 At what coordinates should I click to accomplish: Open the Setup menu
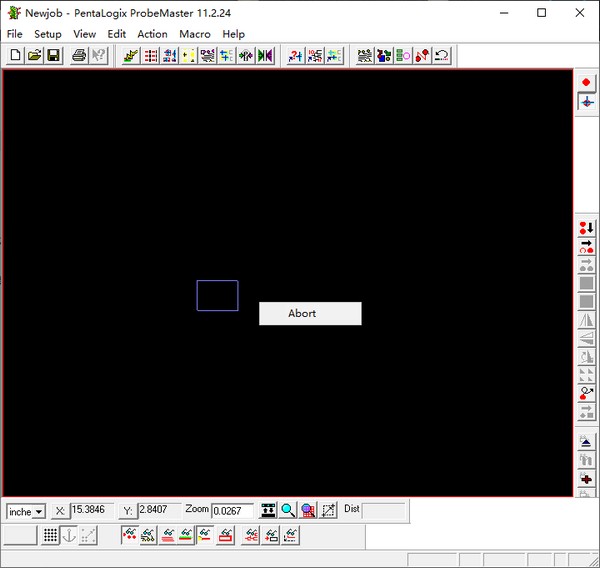(x=47, y=34)
